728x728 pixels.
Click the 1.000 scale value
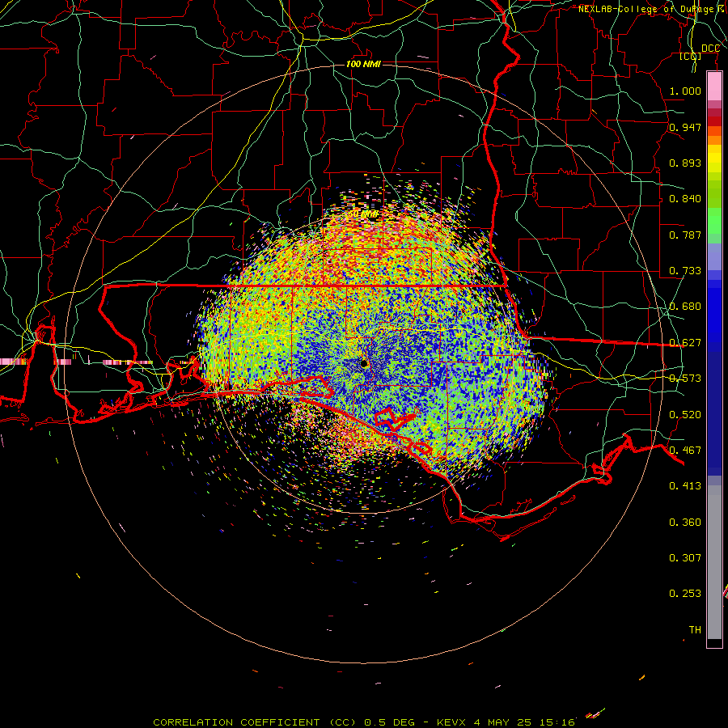(x=685, y=91)
